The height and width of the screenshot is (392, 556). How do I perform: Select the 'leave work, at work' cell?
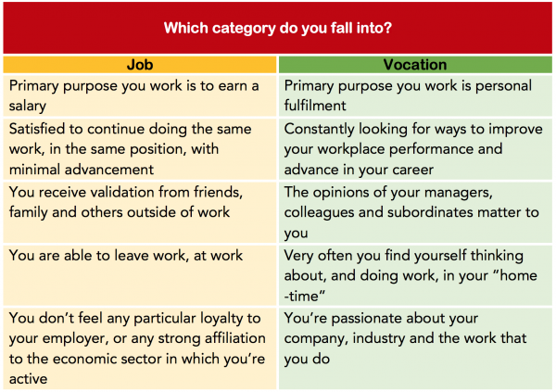(139, 255)
